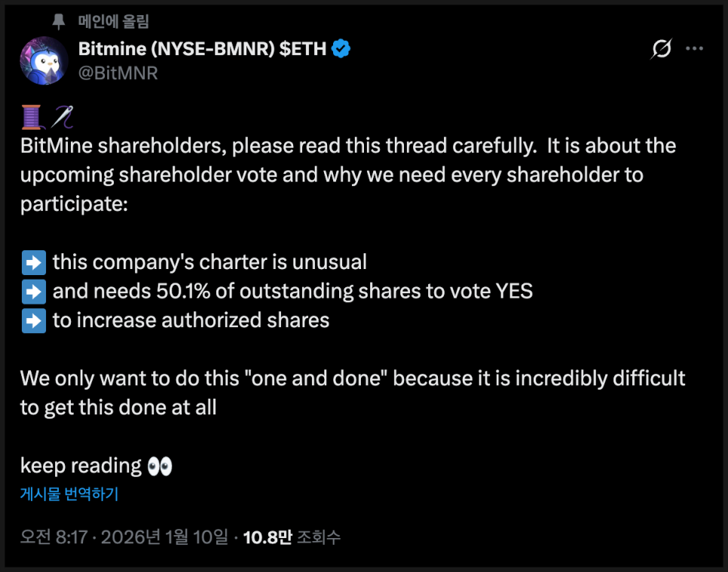This screenshot has height=572, width=728.
Task: Click the 오전 8:17 timestamp
Action: pos(53,537)
